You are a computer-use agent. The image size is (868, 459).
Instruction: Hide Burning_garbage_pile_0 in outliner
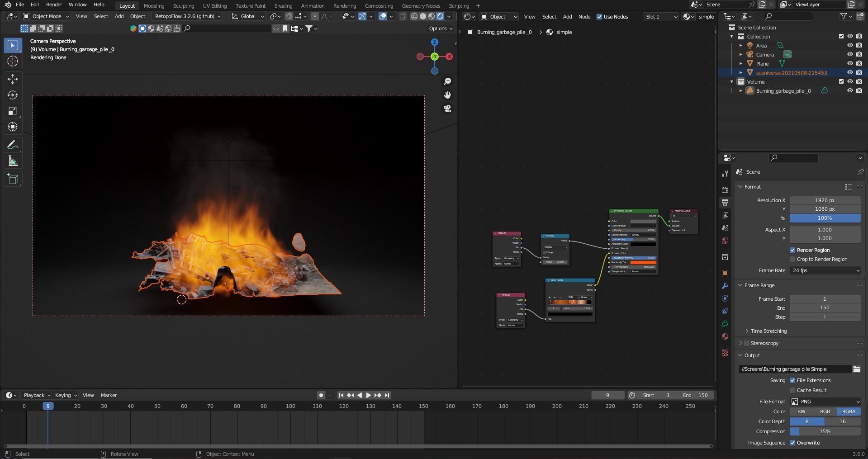[x=850, y=90]
